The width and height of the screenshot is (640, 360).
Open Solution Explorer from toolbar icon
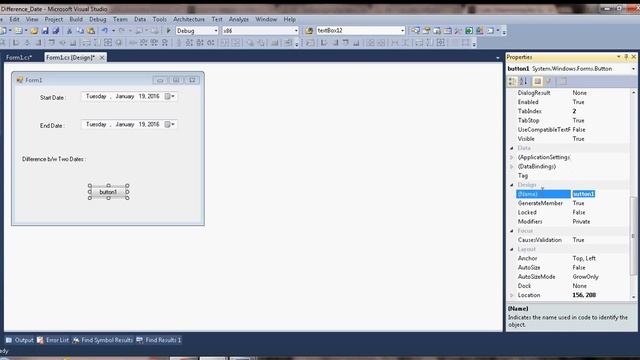tap(416, 31)
